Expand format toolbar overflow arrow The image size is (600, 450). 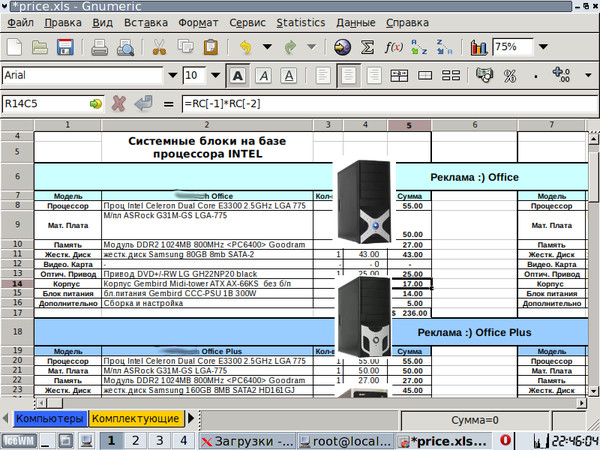[x=588, y=75]
